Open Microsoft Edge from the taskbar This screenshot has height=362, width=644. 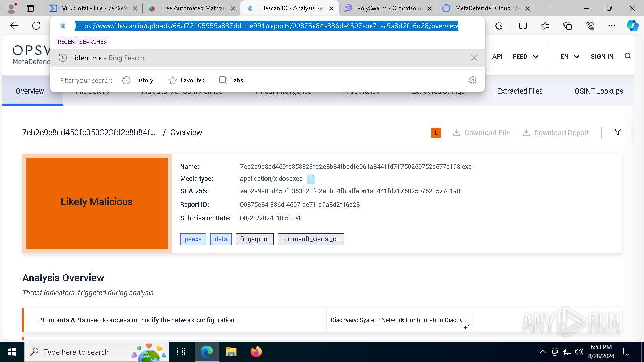click(207, 352)
